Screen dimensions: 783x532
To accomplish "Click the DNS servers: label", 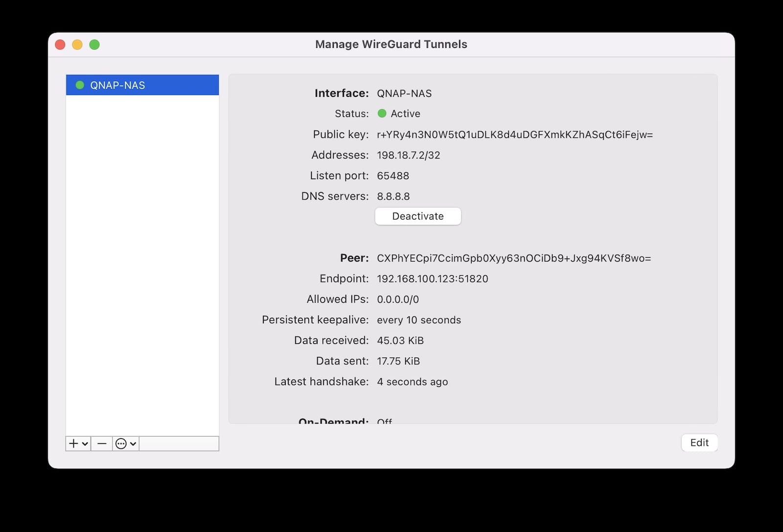I will pos(335,196).
